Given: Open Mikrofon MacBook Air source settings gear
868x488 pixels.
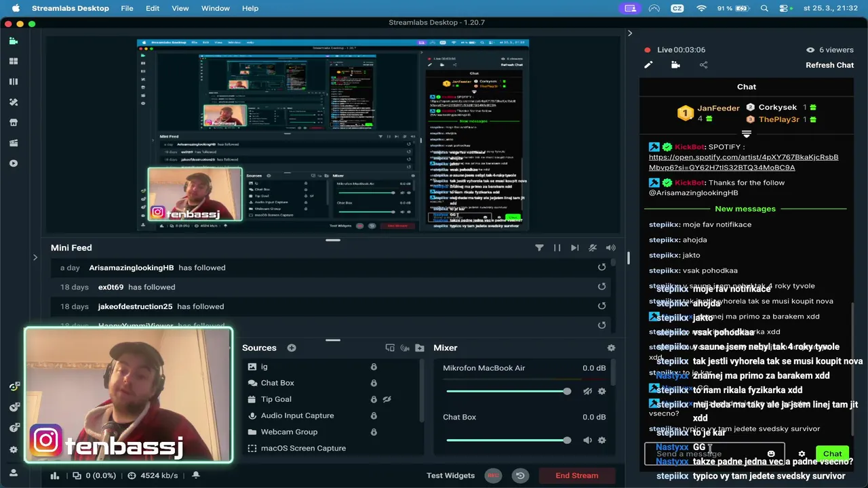Looking at the screenshot, I should tap(601, 391).
